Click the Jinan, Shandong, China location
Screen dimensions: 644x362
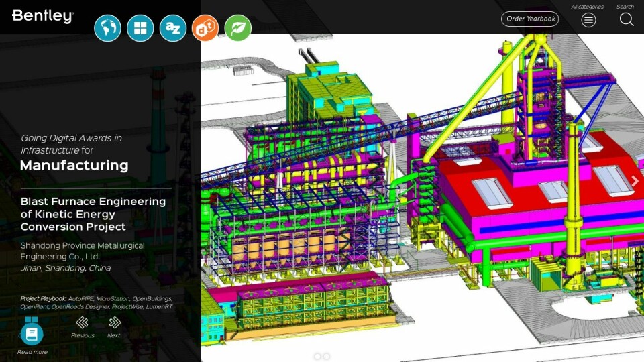[66, 268]
